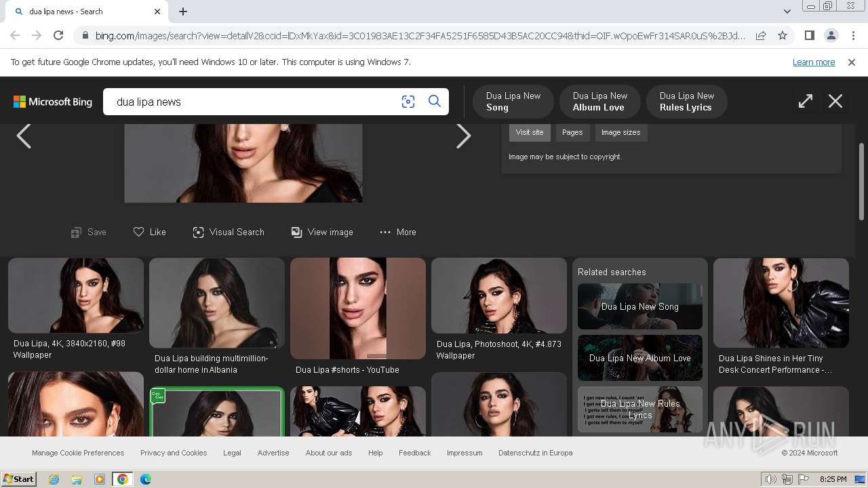The width and height of the screenshot is (868, 488).
Task: Go forward with the browser forward arrow
Action: [x=37, y=35]
